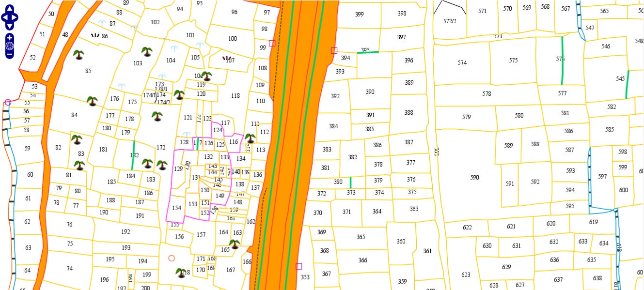Viewport: 644px width, 290px height.
Task: Select the pink-outlined parcel 154
Action: pos(177,207)
